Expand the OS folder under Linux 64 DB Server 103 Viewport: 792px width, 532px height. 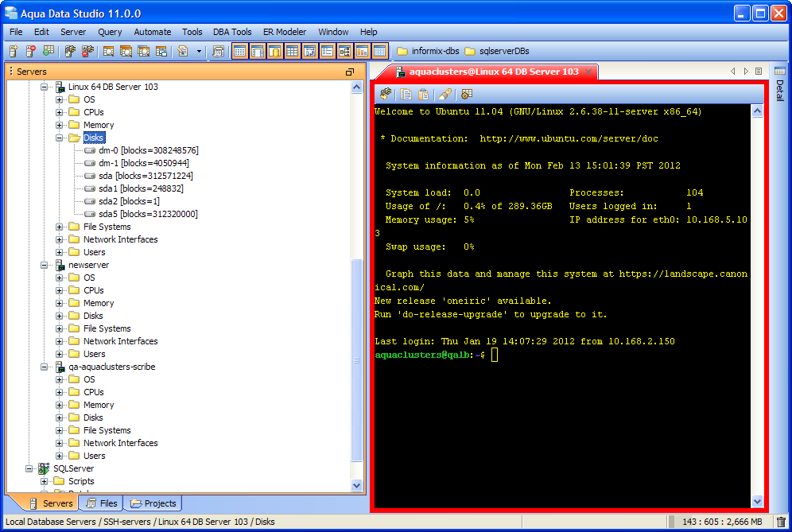click(60, 99)
